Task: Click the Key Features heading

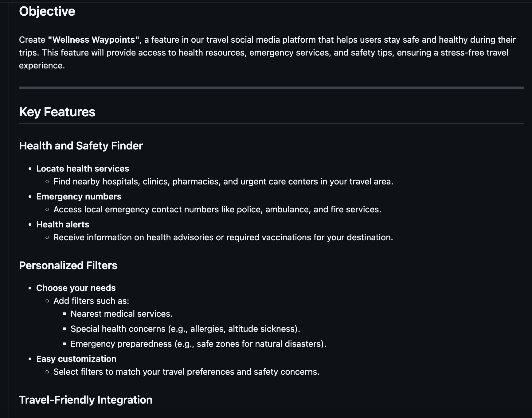Action: [57, 112]
